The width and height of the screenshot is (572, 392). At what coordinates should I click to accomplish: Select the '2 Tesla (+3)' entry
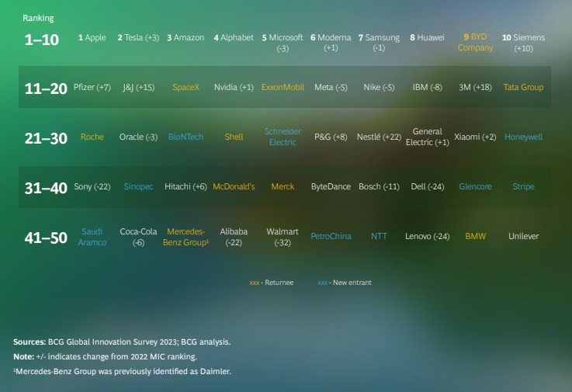(138, 37)
